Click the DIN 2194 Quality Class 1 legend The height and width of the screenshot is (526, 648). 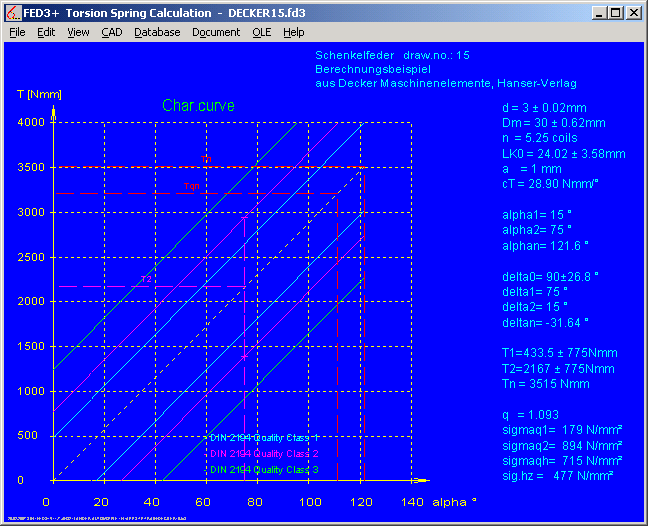point(264,437)
